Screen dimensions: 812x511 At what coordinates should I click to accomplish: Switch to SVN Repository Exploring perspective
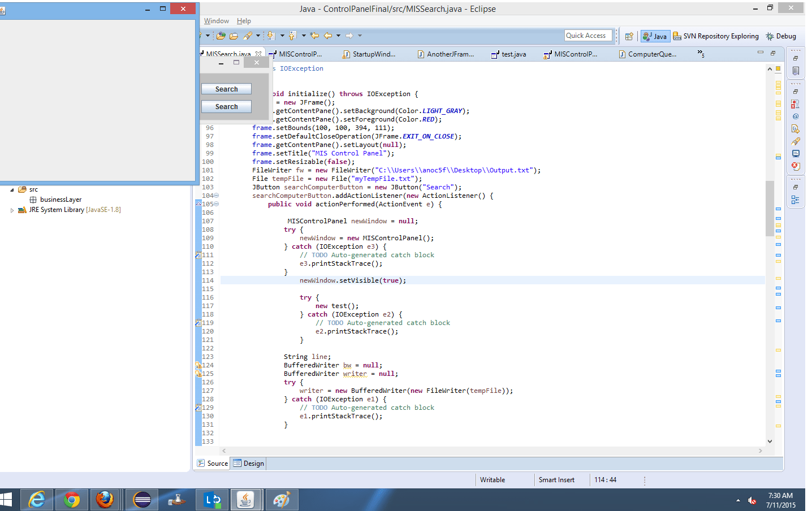click(x=716, y=36)
